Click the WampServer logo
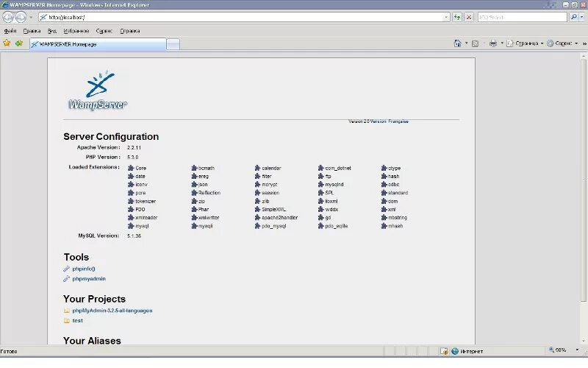This screenshot has height=368, width=588. click(x=98, y=91)
